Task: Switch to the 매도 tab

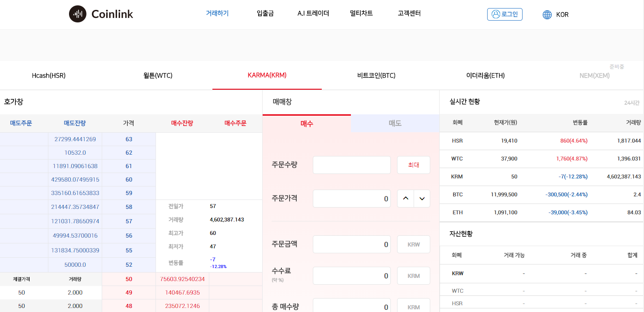Action: click(395, 123)
